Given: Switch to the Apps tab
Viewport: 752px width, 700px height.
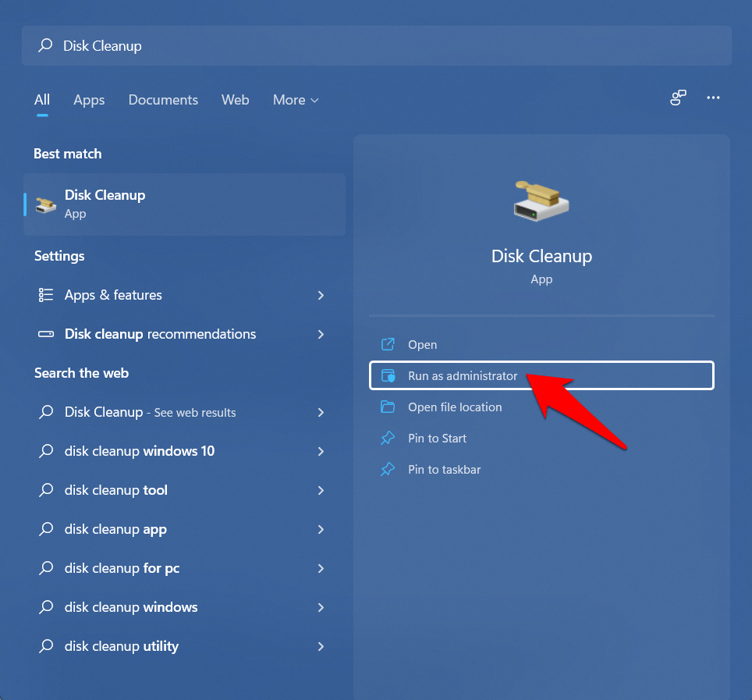Looking at the screenshot, I should pyautogui.click(x=89, y=100).
